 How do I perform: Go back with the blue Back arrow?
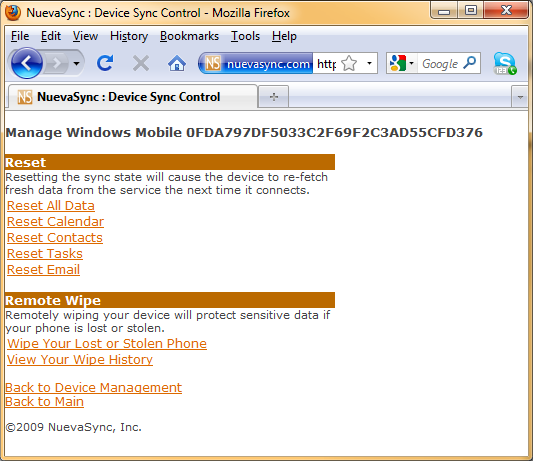[x=26, y=63]
